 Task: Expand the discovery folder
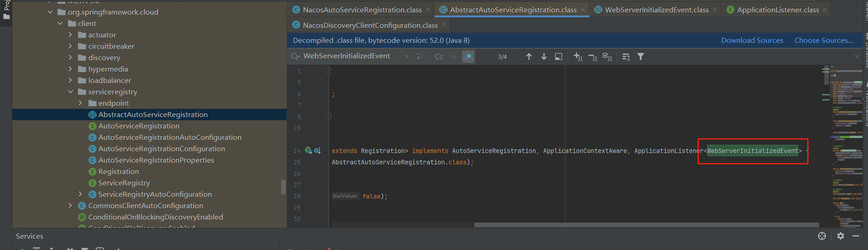[x=70, y=57]
